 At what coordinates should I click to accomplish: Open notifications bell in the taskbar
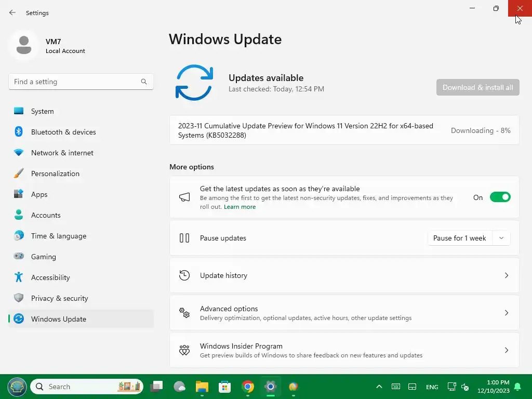click(x=518, y=387)
